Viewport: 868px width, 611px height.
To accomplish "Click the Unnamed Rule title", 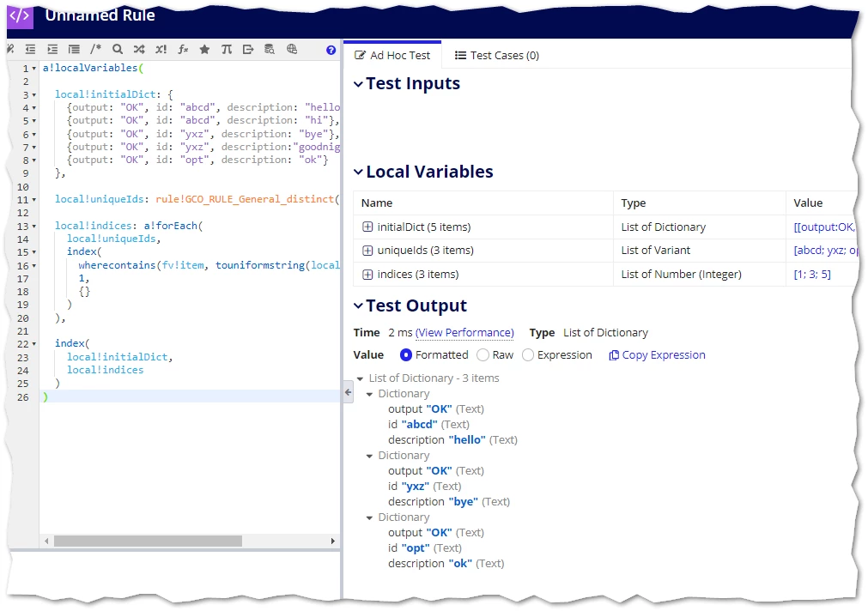I will pos(100,15).
